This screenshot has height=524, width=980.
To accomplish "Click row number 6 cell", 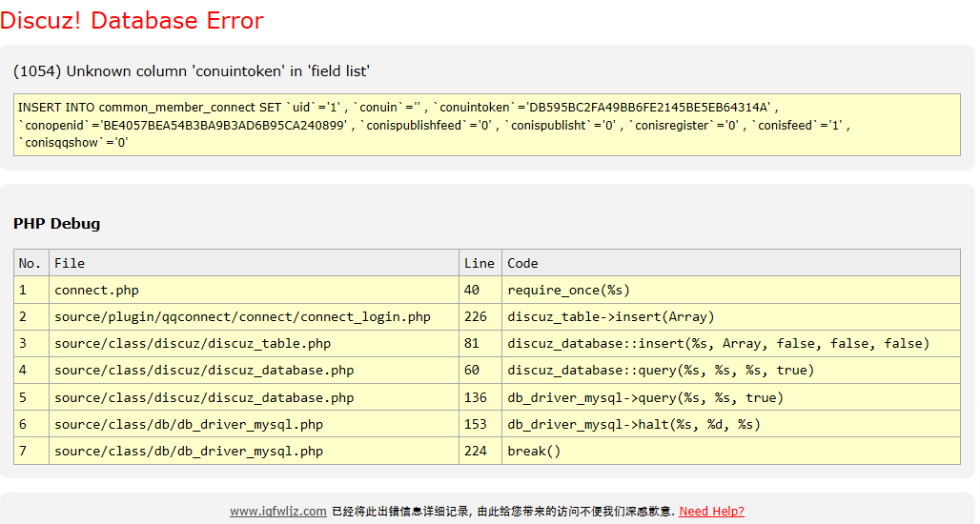I will click(31, 424).
